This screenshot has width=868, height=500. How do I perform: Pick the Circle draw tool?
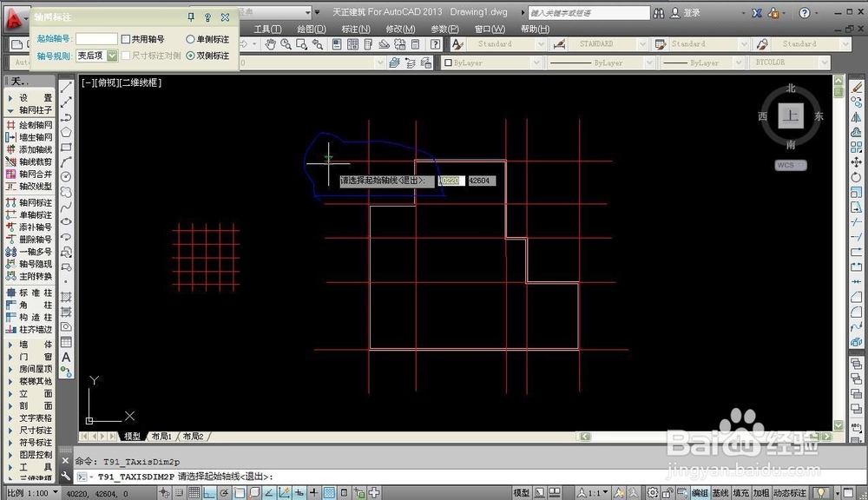66,176
